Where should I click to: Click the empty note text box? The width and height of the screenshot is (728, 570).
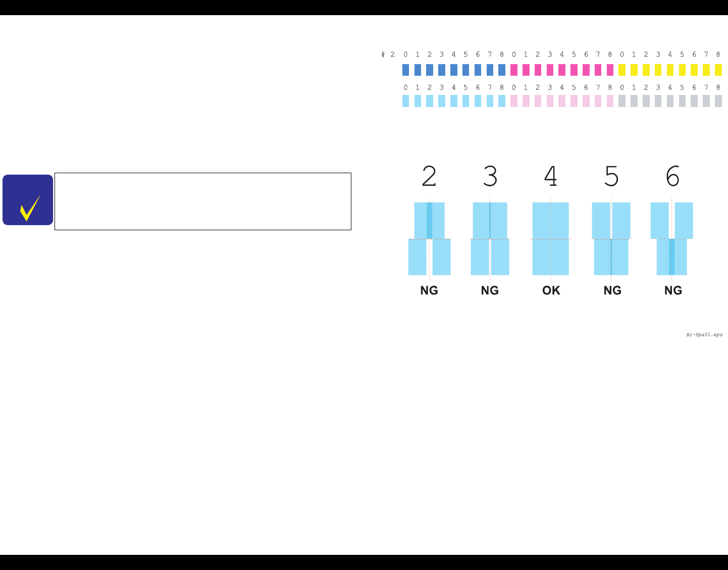(x=202, y=201)
